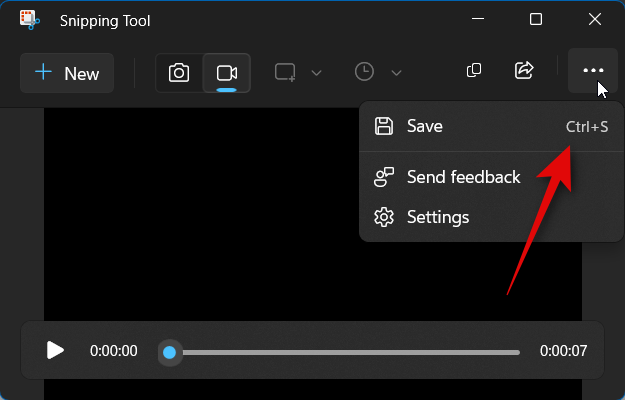Open Settings from the dropdown menu
Screen dimensions: 625x400
[438, 217]
